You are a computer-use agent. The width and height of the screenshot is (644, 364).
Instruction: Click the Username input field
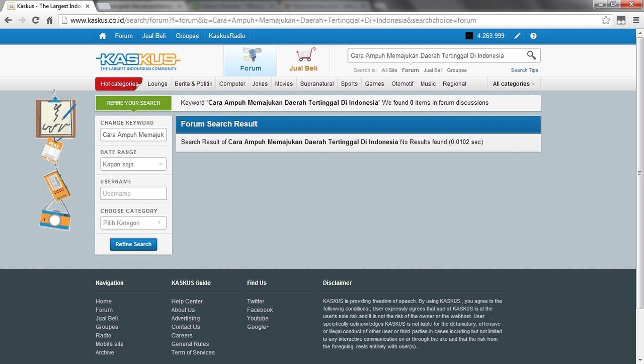(133, 193)
